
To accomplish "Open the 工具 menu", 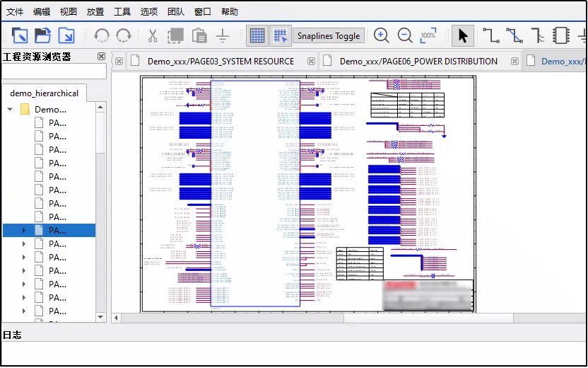I will [122, 11].
